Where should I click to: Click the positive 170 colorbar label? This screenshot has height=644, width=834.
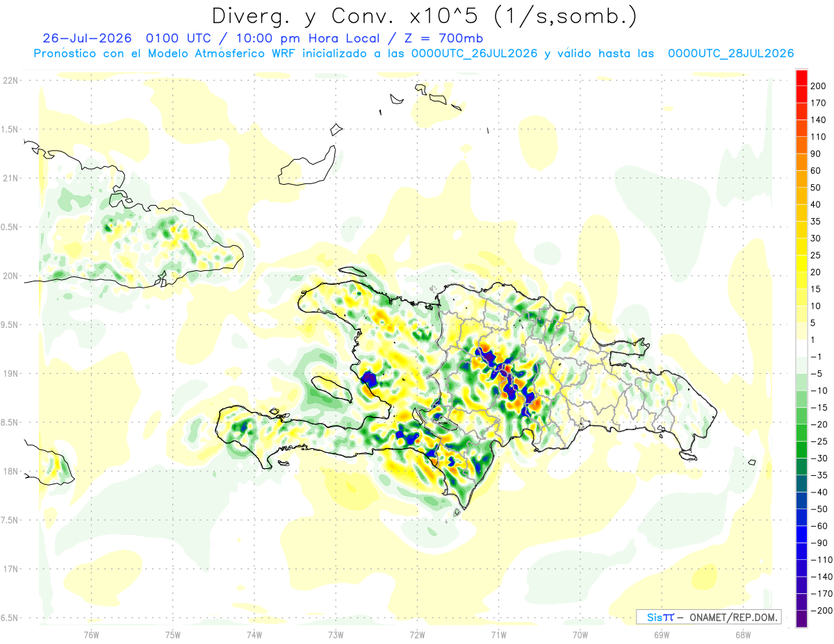(x=818, y=103)
